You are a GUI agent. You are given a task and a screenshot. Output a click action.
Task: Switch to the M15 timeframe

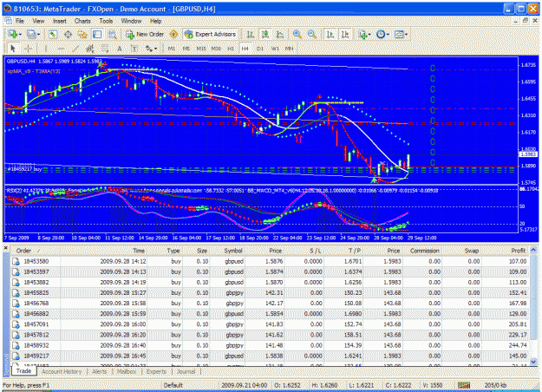[x=201, y=49]
